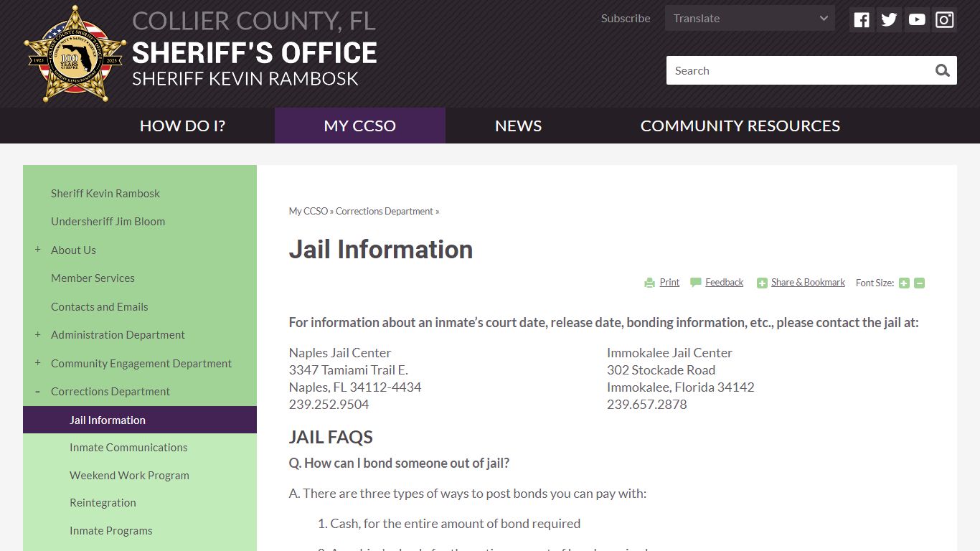Click Naples Jail Center phone 239.252.9504
The width and height of the screenshot is (980, 551).
(x=329, y=404)
